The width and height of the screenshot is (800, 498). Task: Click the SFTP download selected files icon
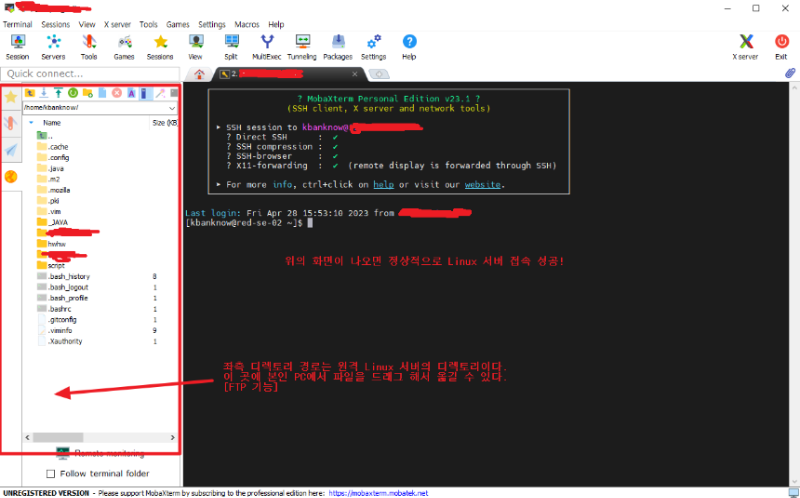click(44, 93)
